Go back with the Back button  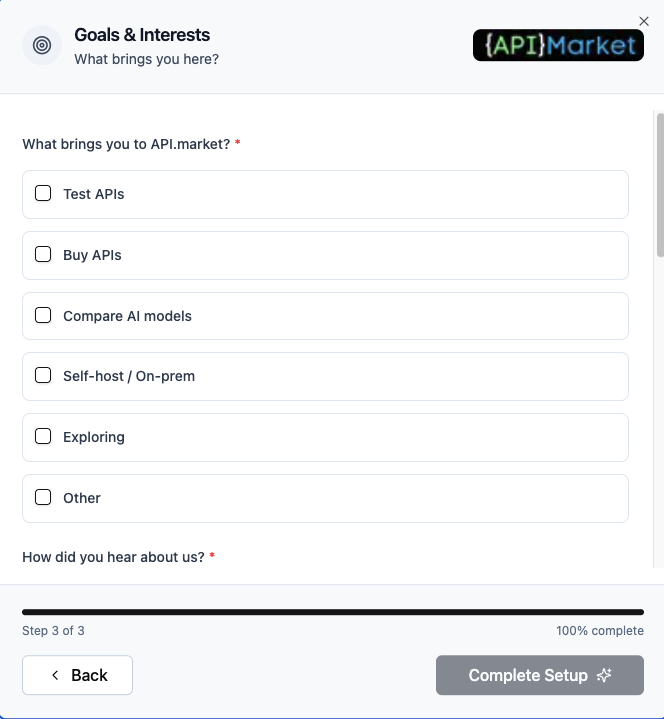point(78,676)
